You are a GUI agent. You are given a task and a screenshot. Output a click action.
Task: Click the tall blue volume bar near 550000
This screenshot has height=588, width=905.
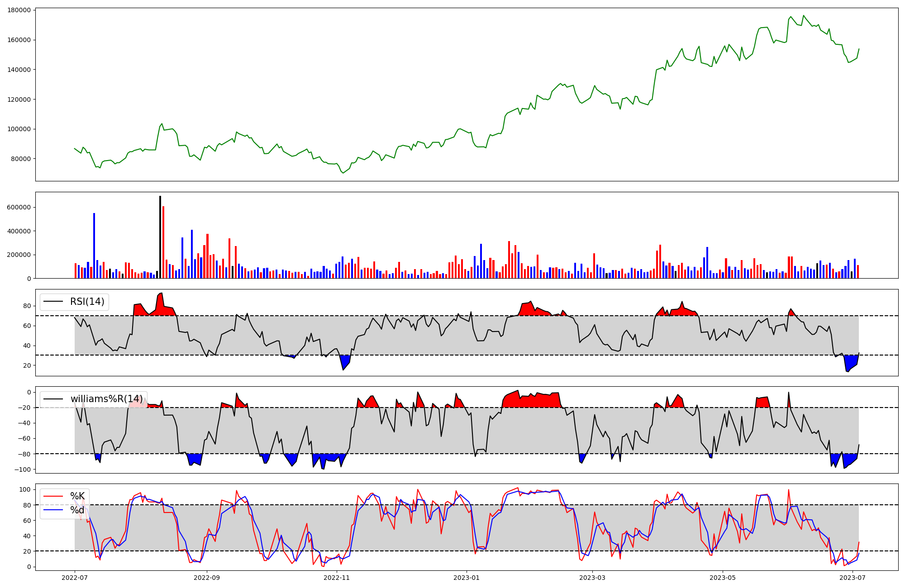(x=94, y=246)
